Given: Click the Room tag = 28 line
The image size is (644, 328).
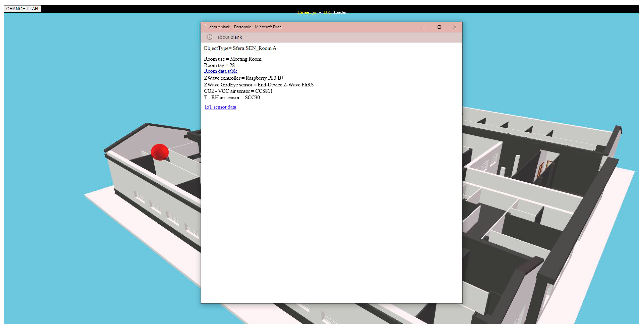Looking at the screenshot, I should [x=219, y=65].
